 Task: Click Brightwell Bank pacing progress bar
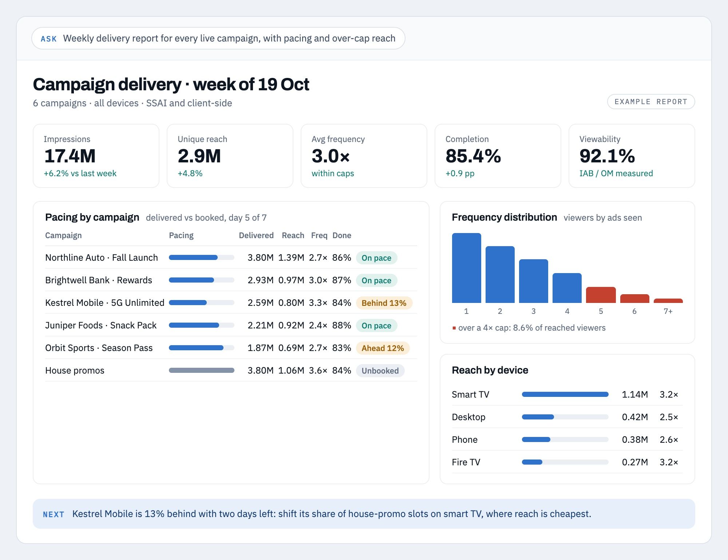[x=202, y=280]
